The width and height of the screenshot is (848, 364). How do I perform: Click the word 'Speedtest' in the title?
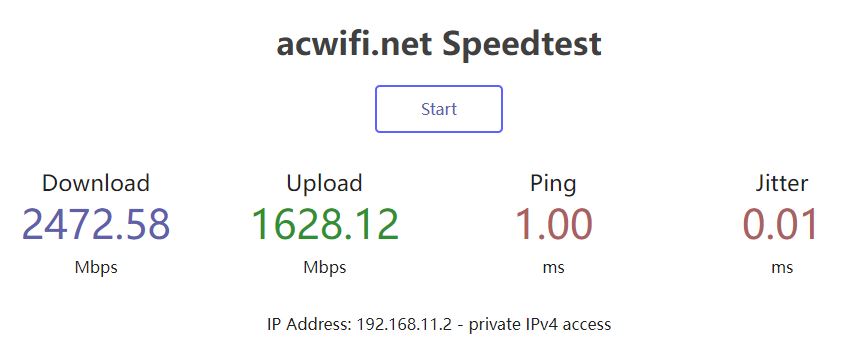point(522,45)
